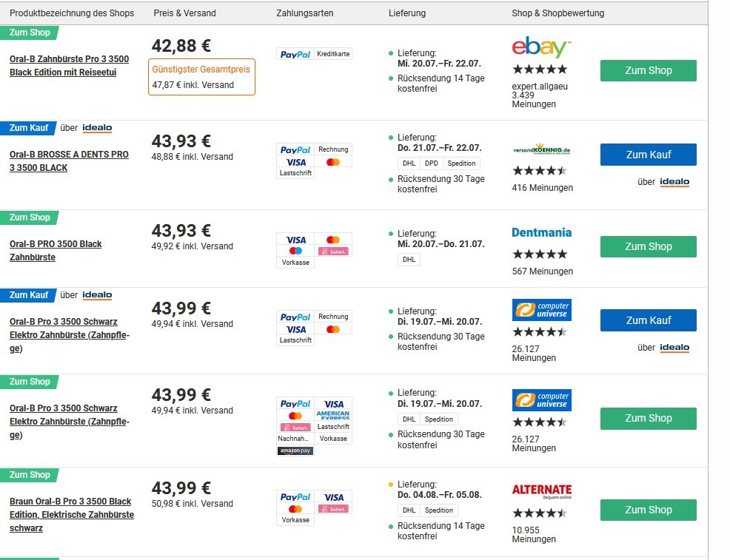This screenshot has width=730, height=560.
Task: Open Oral-B BROSSE A DENTS PRO link
Action: [x=69, y=161]
